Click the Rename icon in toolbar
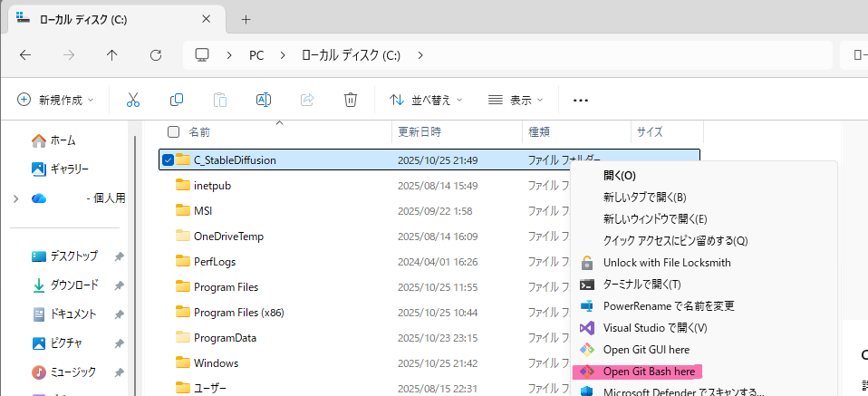 point(264,100)
